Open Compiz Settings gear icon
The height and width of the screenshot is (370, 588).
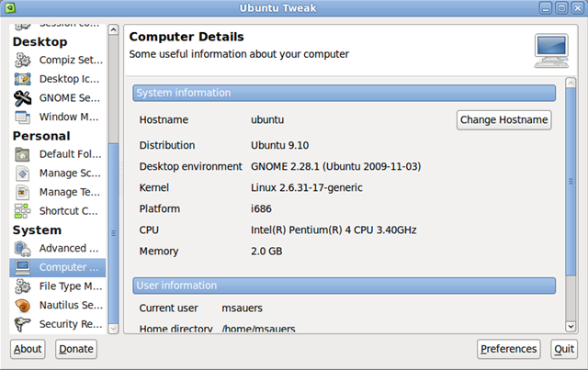click(22, 60)
